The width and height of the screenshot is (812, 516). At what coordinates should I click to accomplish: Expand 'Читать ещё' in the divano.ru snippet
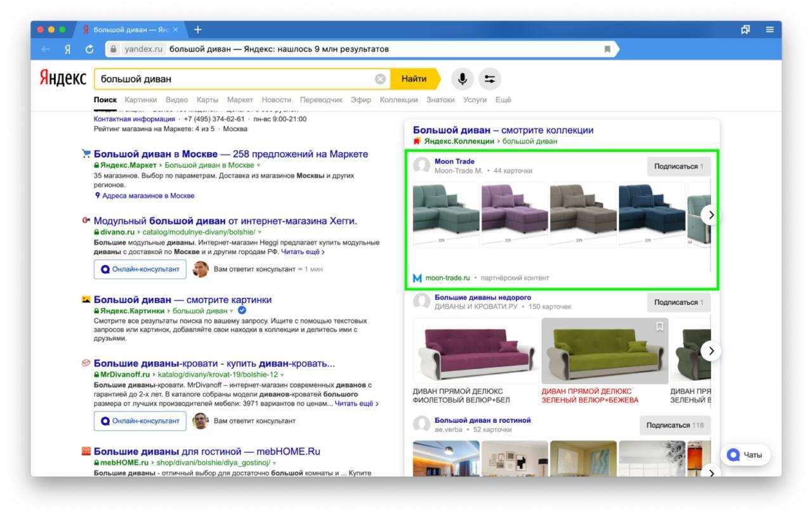(x=303, y=252)
